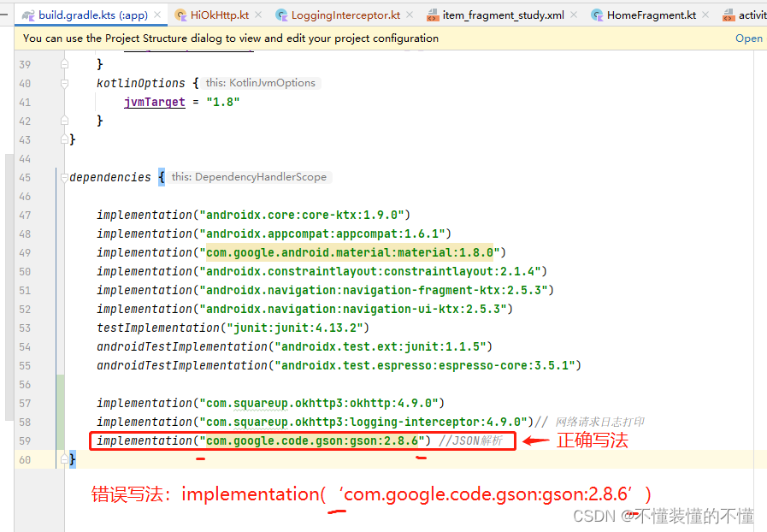Click the 网络请求日志打印 comment
This screenshot has height=532, width=767.
click(x=599, y=422)
